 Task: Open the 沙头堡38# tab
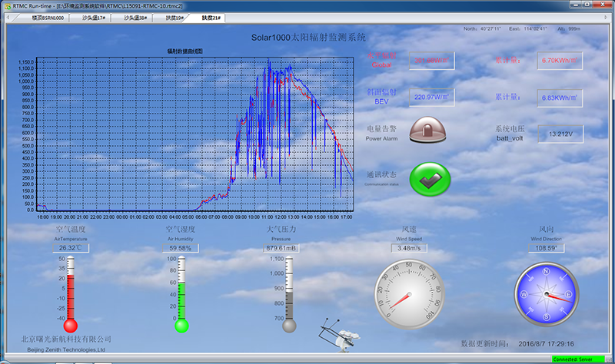click(x=135, y=18)
